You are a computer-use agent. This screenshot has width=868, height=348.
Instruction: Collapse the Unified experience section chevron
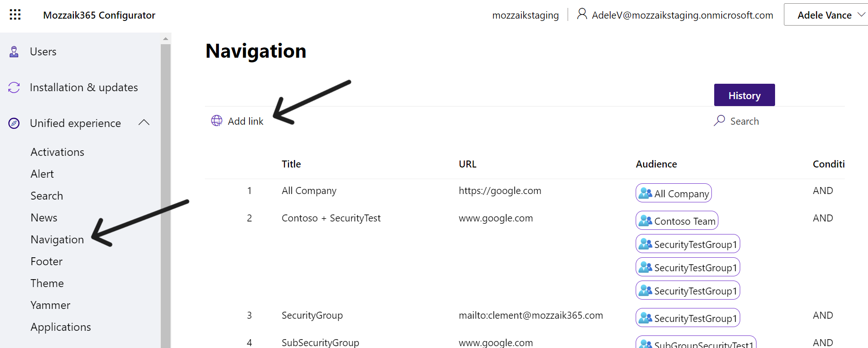[144, 122]
